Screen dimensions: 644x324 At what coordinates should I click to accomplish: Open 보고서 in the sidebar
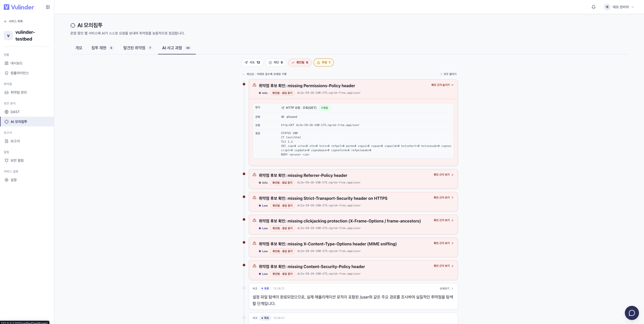[27, 141]
